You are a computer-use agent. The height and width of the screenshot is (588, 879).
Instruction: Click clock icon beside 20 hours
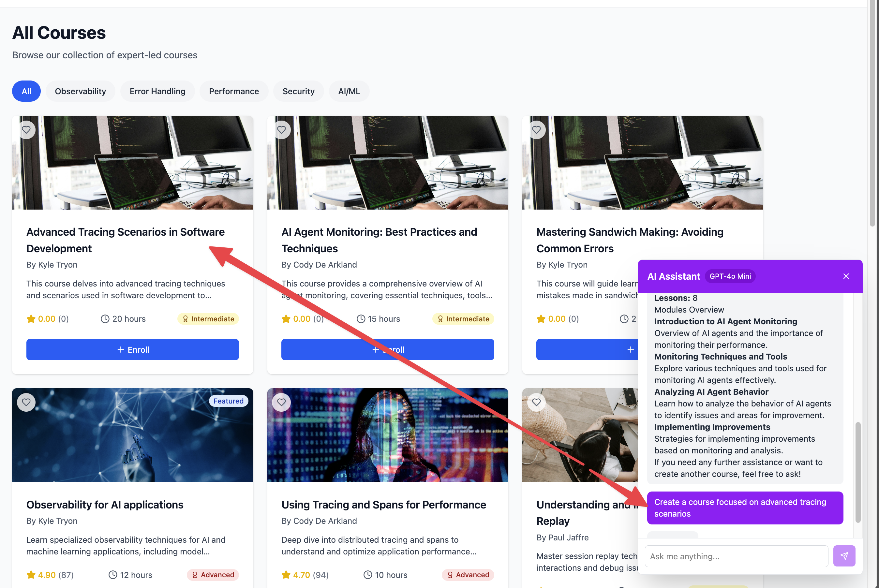coord(105,319)
